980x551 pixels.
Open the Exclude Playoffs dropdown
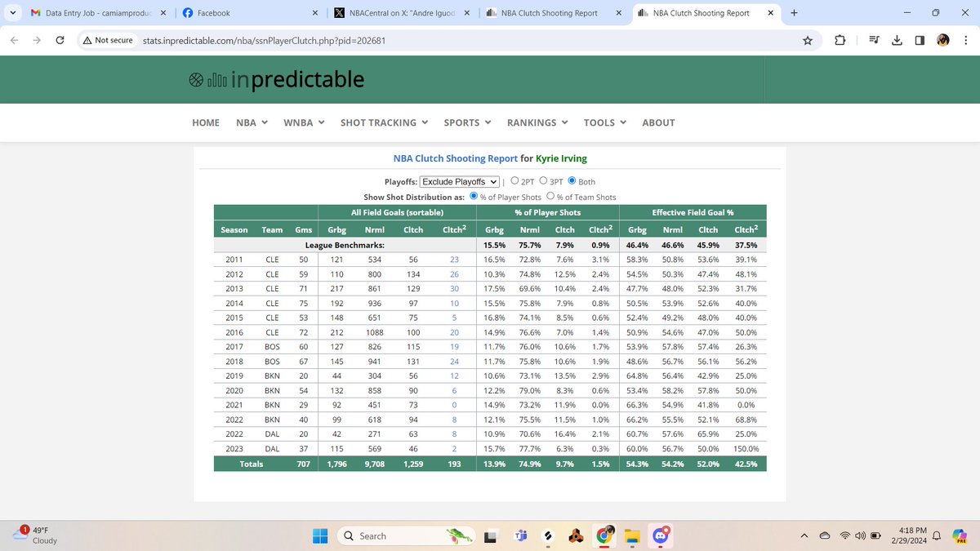[460, 182]
